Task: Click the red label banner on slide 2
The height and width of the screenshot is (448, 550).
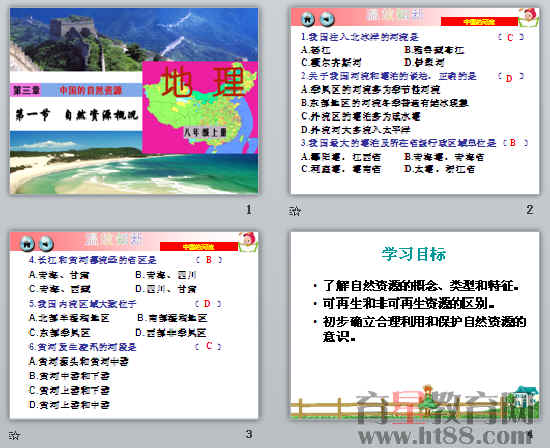Action: (x=479, y=22)
